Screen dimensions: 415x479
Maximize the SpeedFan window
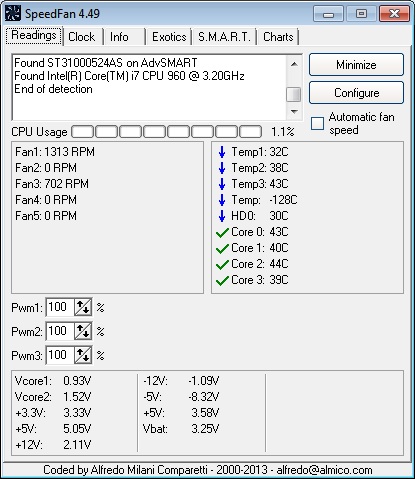tap(361, 14)
